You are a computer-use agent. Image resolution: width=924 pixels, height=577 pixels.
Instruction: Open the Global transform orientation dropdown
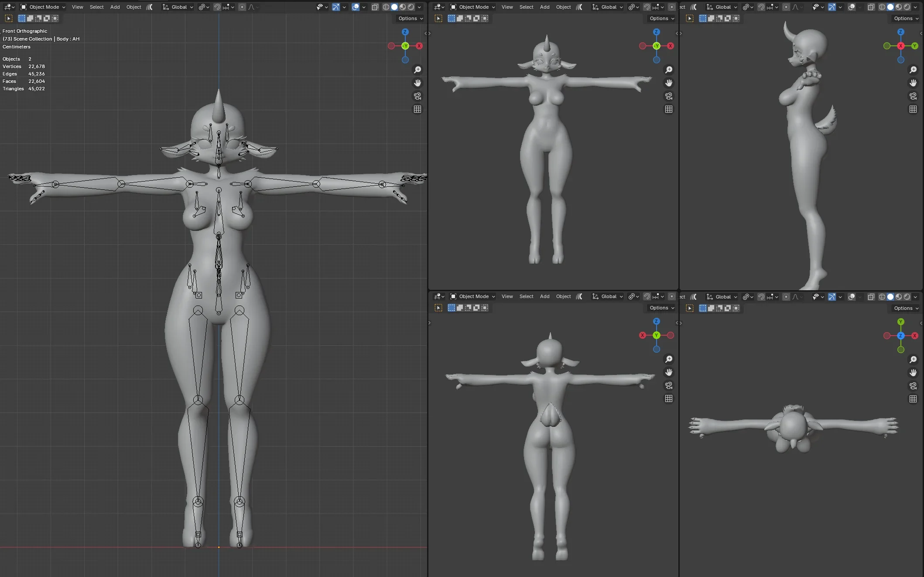click(x=178, y=7)
